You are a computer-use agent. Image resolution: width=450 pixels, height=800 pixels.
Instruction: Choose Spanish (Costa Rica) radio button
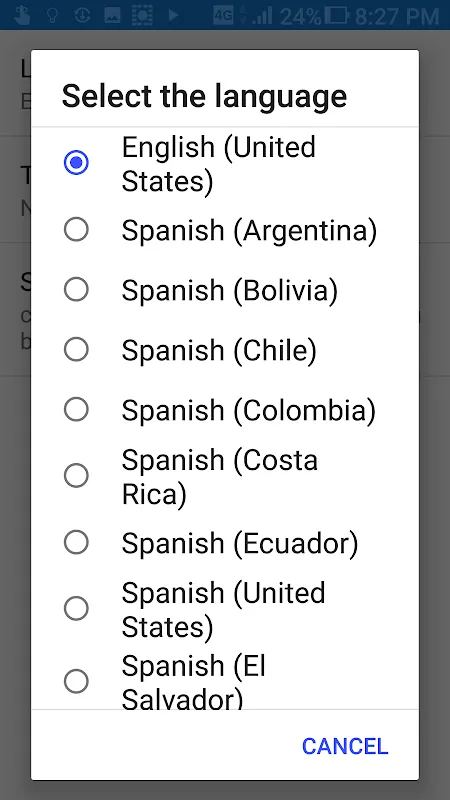coord(76,476)
